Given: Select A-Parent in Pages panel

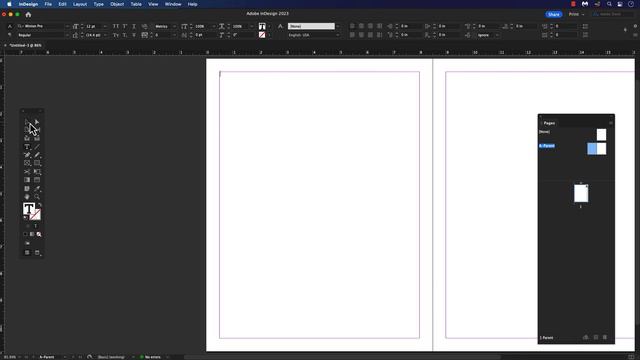Looking at the screenshot, I should tap(547, 146).
